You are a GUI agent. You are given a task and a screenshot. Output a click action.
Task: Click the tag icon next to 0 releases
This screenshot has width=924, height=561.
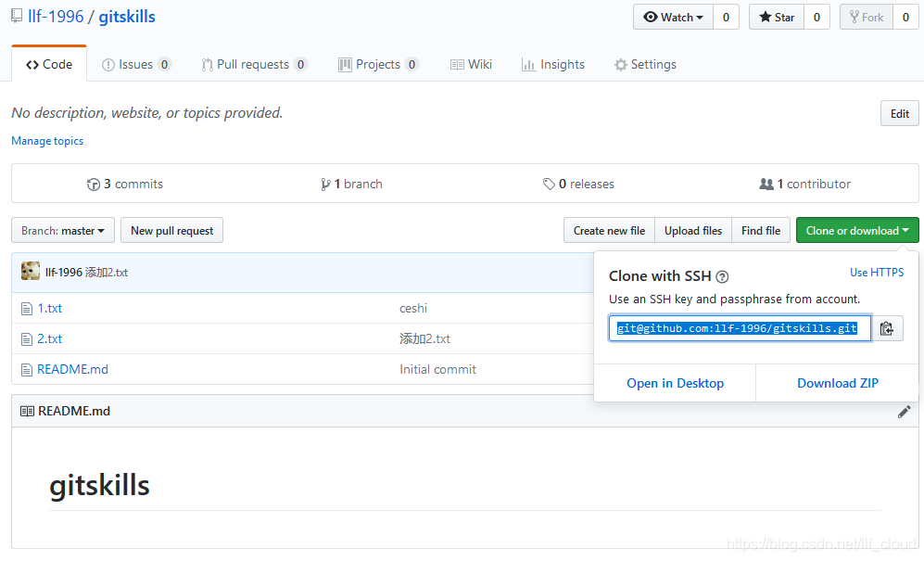pyautogui.click(x=549, y=184)
